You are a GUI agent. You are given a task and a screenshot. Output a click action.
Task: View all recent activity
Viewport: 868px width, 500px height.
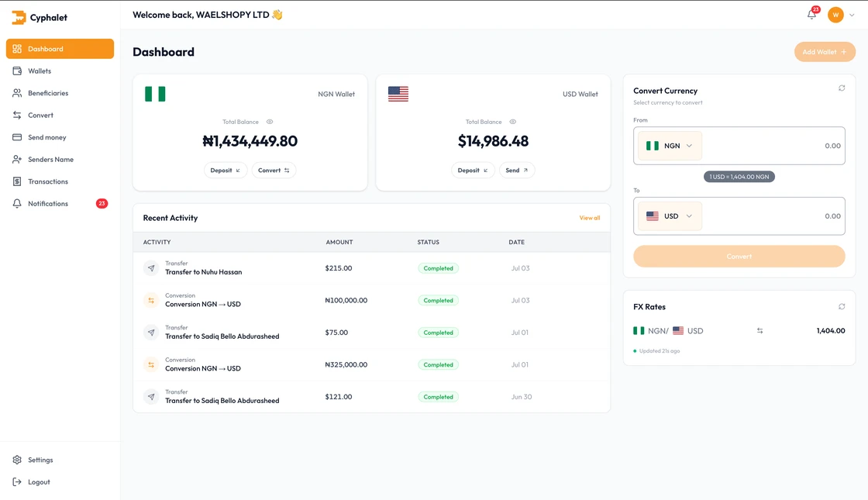(x=590, y=218)
